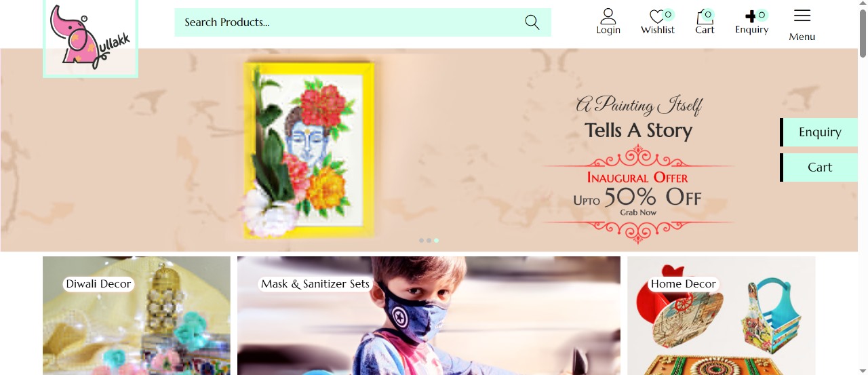Viewport: 868px width, 375px height.
Task: Click the Wishlist count badge
Action: 668,14
